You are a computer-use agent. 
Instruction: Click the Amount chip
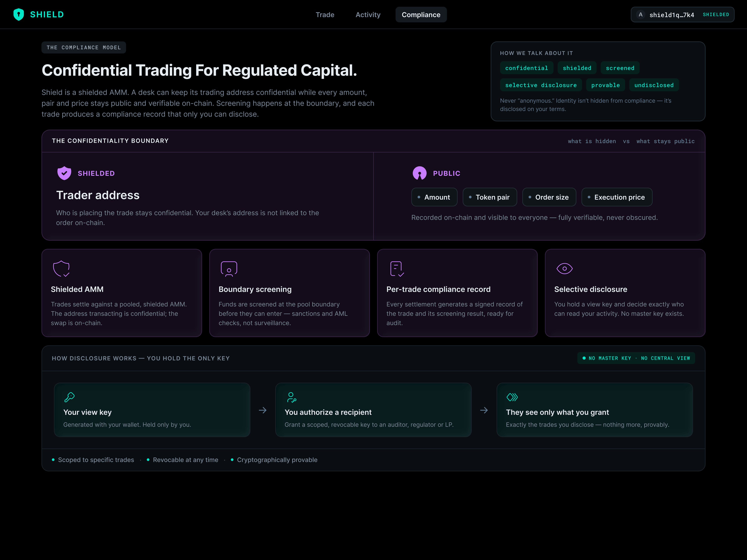tap(434, 197)
